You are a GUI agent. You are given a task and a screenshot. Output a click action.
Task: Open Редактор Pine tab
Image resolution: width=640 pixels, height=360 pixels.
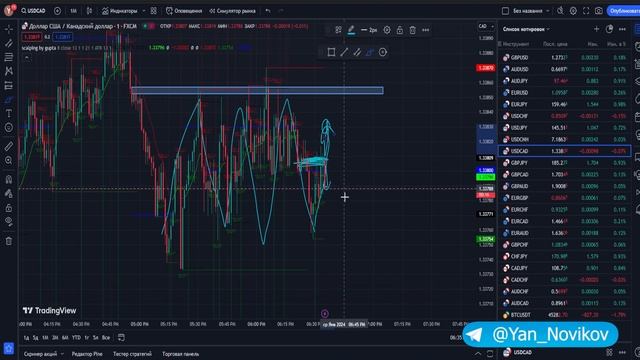87,354
